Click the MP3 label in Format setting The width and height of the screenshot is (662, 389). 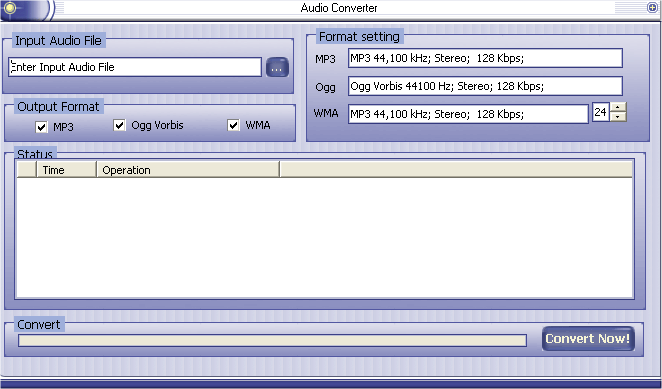click(325, 59)
